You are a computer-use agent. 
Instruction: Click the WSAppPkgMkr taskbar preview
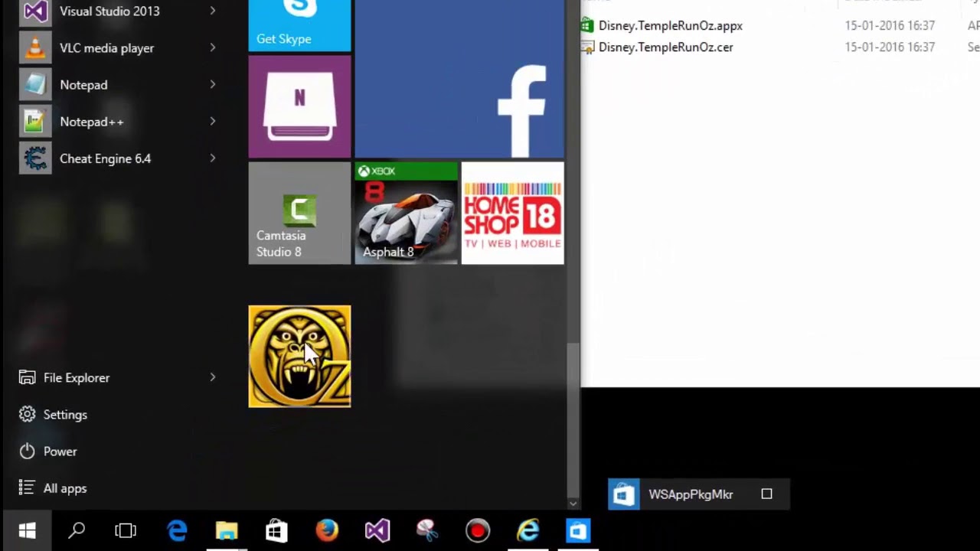click(x=699, y=494)
